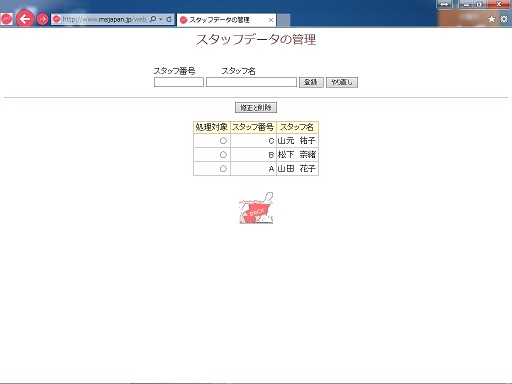Focus the スタッフ番号 input field
Screen dimensions: 512x384
pyautogui.click(x=179, y=82)
